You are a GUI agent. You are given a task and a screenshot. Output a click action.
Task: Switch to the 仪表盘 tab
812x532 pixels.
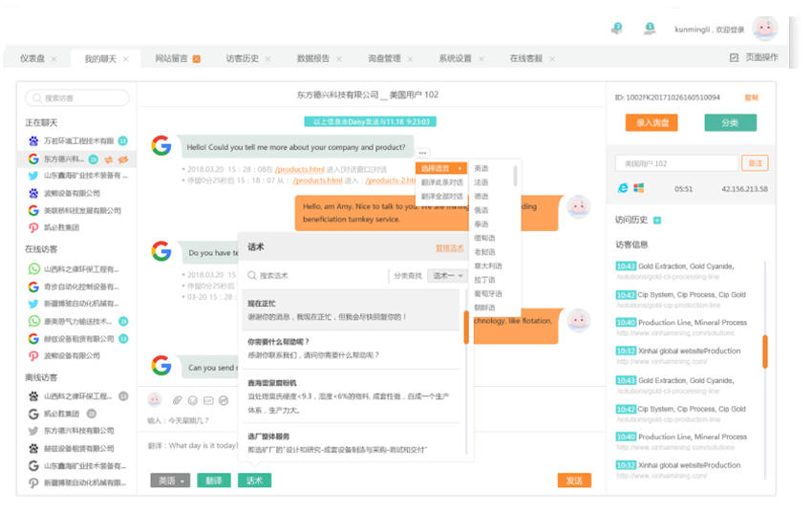32,58
